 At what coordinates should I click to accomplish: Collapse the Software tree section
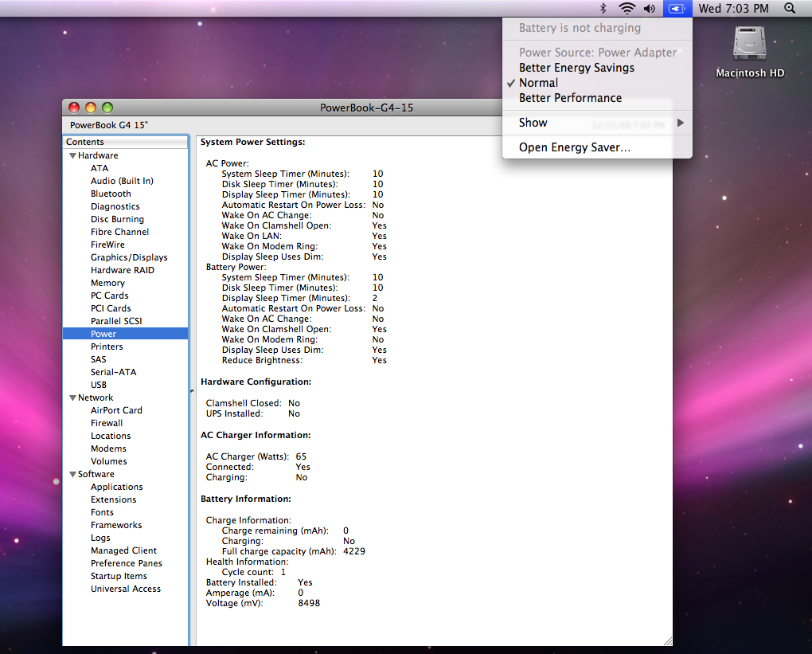[x=72, y=474]
